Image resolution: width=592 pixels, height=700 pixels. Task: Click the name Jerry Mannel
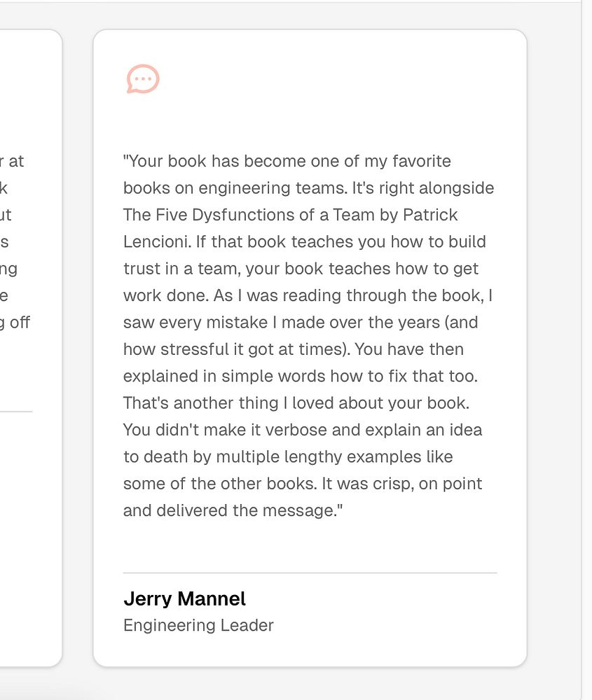[x=184, y=599]
